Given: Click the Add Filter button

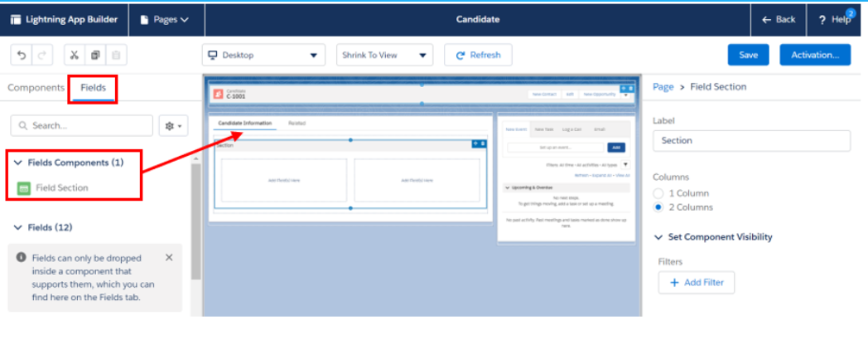Looking at the screenshot, I should click(x=696, y=283).
